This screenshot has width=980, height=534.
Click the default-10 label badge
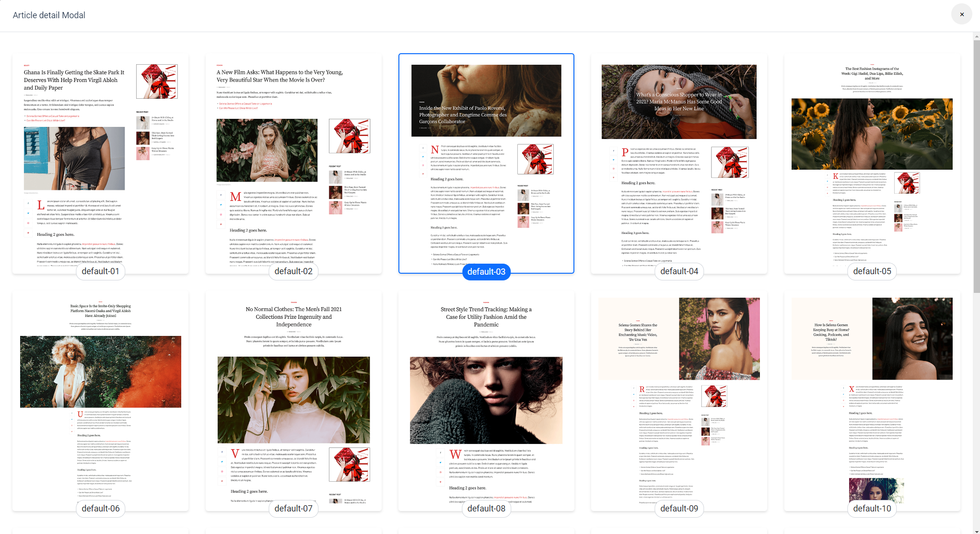click(872, 509)
